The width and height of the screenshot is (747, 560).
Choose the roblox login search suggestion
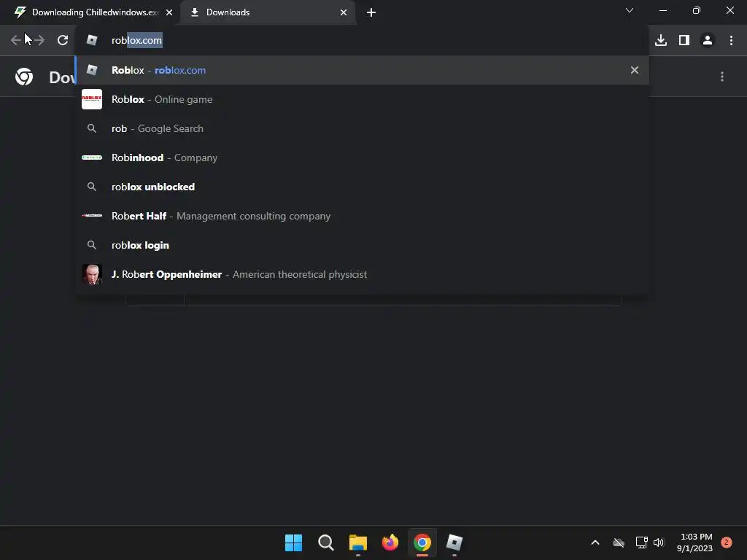[362, 245]
